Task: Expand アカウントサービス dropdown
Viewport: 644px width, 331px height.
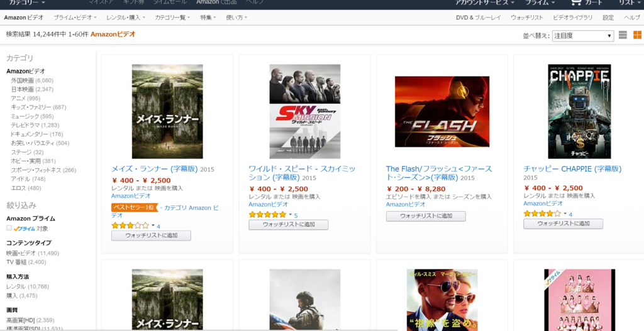Action: pos(485,3)
